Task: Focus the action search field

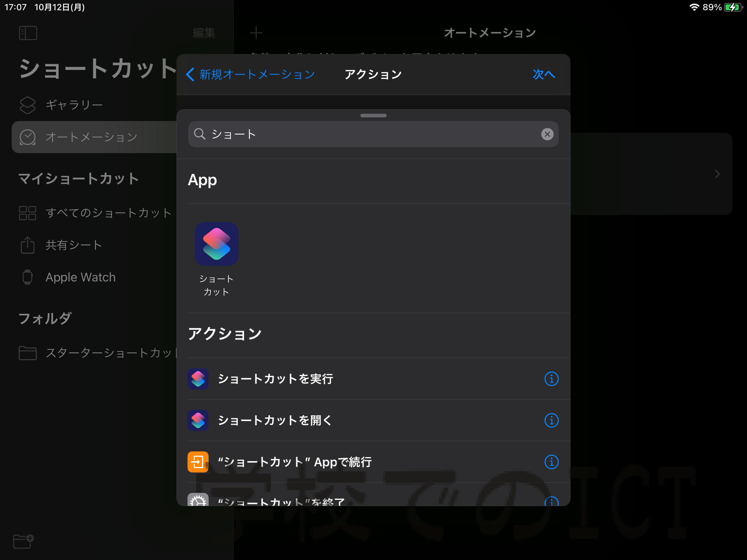Action: pyautogui.click(x=373, y=134)
